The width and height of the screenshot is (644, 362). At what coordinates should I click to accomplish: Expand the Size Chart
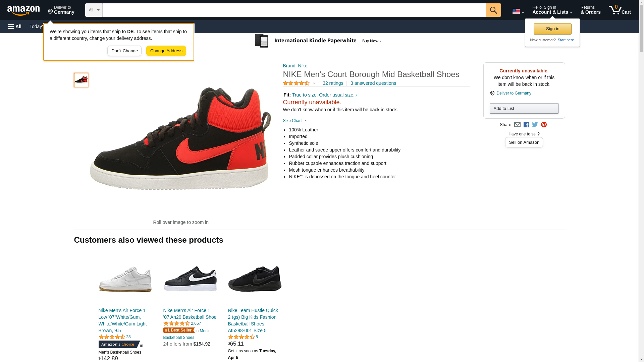click(295, 121)
